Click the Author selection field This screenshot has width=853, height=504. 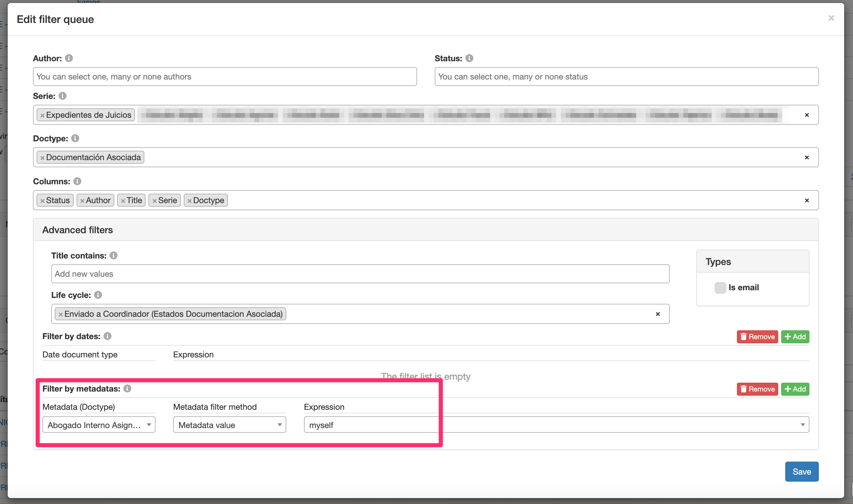tap(224, 77)
